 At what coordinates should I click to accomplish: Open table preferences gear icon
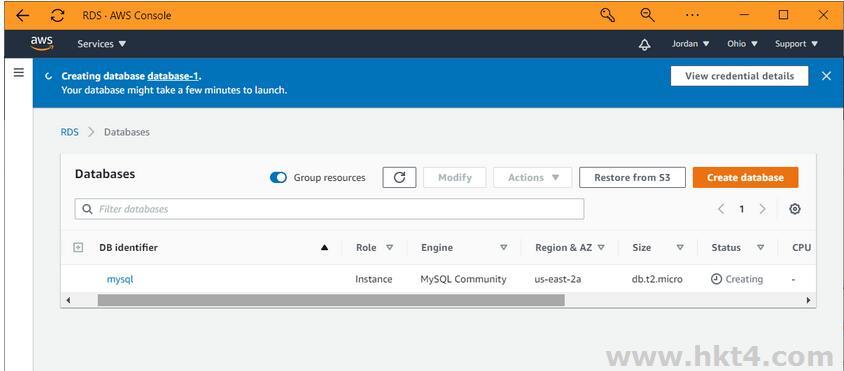(x=794, y=209)
